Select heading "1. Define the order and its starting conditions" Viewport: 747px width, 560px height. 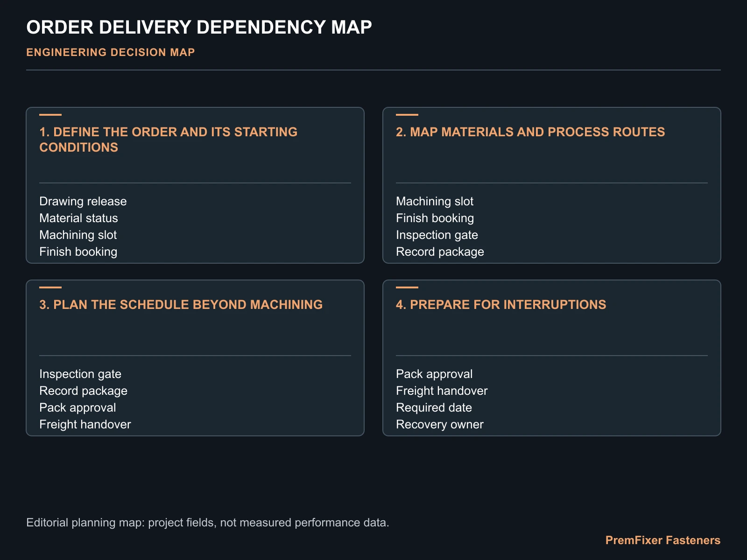169,140
